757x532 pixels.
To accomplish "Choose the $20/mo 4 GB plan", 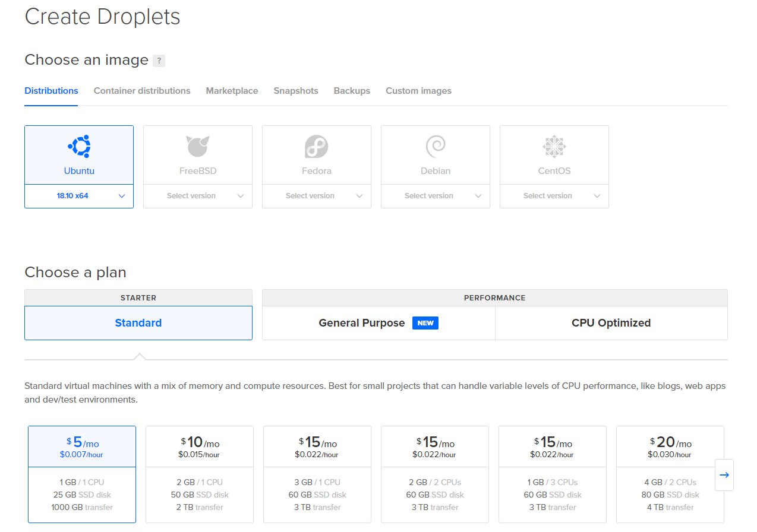I will (x=670, y=474).
